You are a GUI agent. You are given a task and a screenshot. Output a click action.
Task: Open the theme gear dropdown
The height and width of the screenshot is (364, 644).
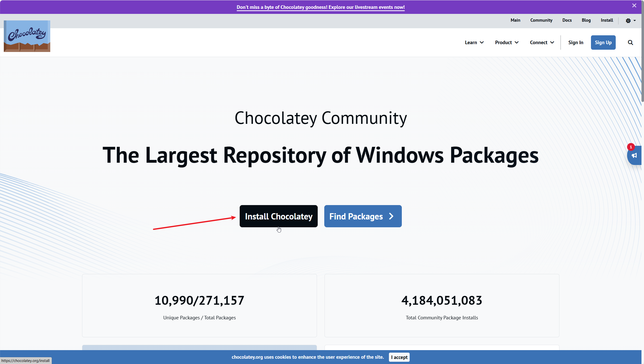point(631,21)
